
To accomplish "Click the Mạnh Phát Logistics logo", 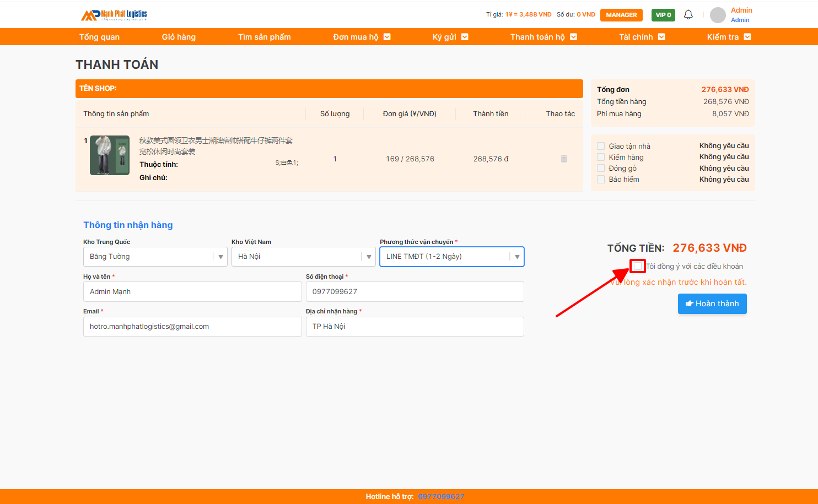I will pyautogui.click(x=114, y=15).
